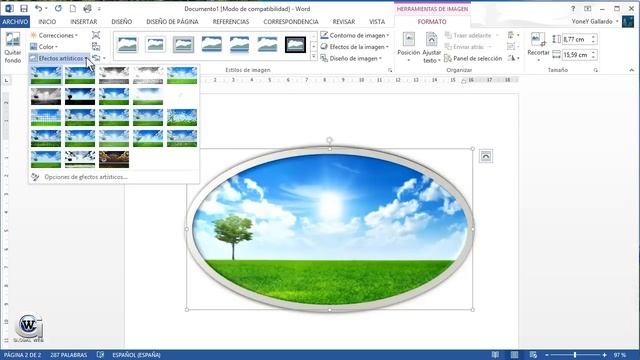Switch to the DISEÑO DE PÁGINA tab
Image resolution: width=640 pixels, height=360 pixels.
[x=172, y=22]
